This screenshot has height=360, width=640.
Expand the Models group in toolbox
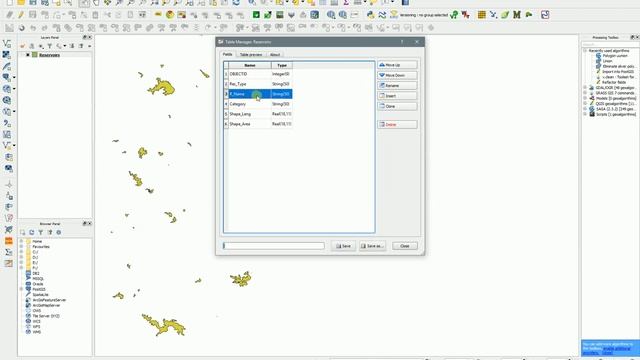pyautogui.click(x=585, y=98)
